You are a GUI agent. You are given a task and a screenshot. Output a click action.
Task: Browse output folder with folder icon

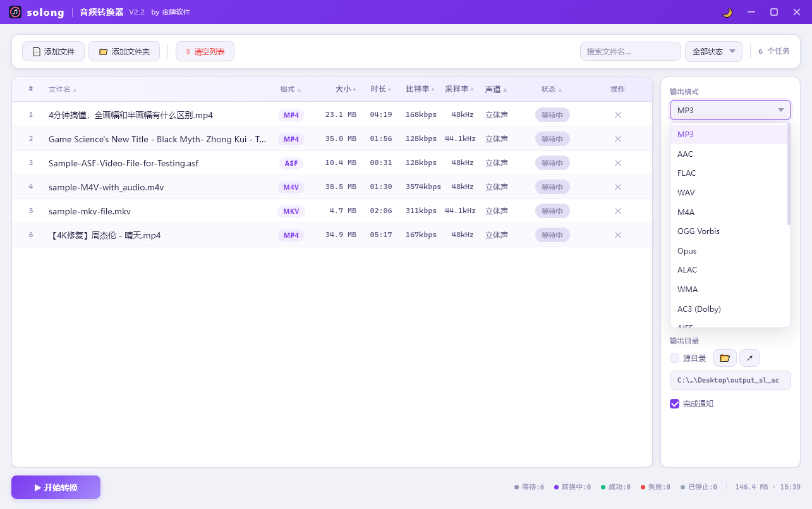coord(725,359)
